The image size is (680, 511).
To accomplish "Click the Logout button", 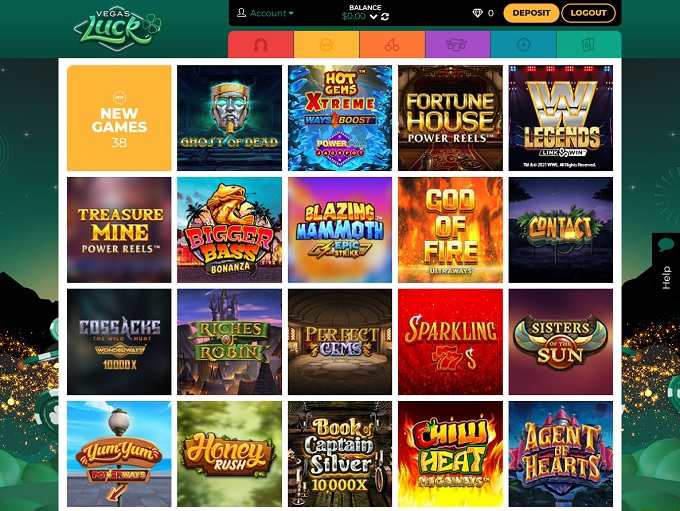I will pos(588,13).
